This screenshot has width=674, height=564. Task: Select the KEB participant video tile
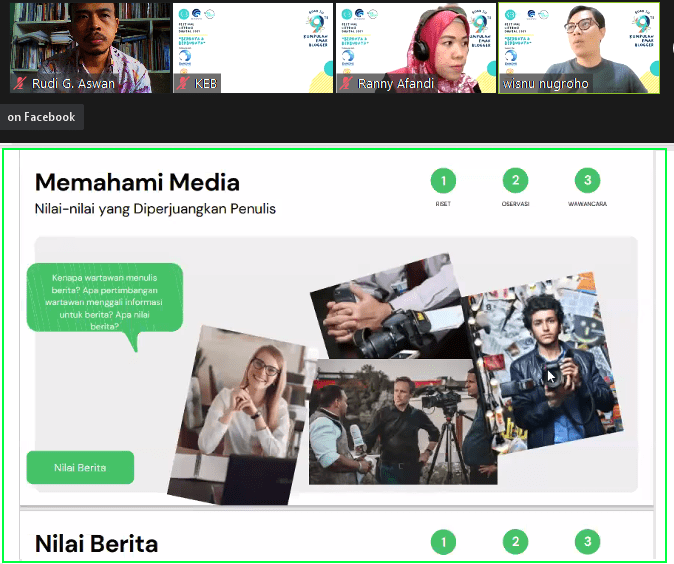(x=251, y=40)
